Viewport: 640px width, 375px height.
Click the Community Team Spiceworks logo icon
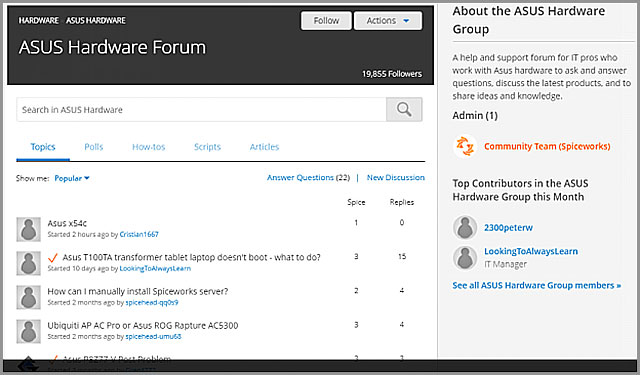[465, 146]
